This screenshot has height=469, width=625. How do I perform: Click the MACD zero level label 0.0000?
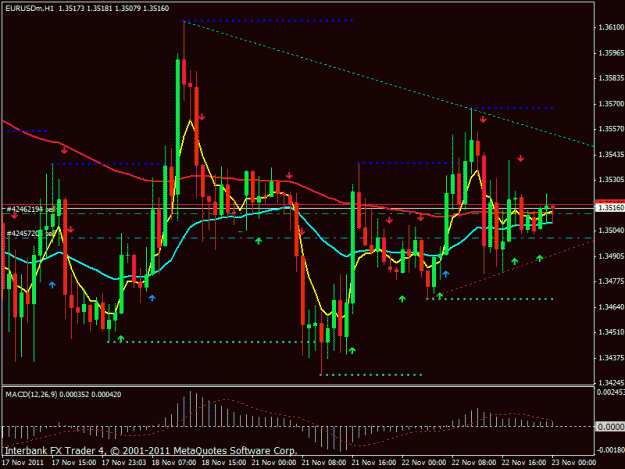pos(611,427)
